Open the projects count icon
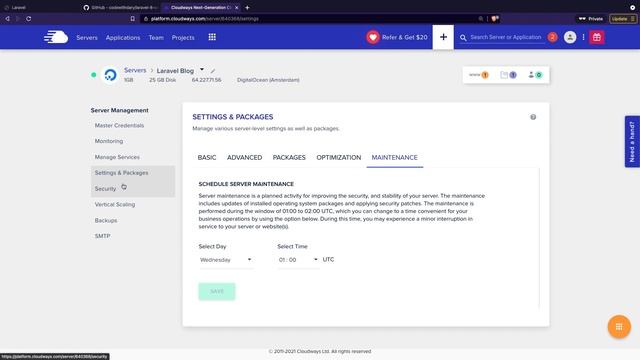Viewport: 640px width, 360px height. point(508,75)
